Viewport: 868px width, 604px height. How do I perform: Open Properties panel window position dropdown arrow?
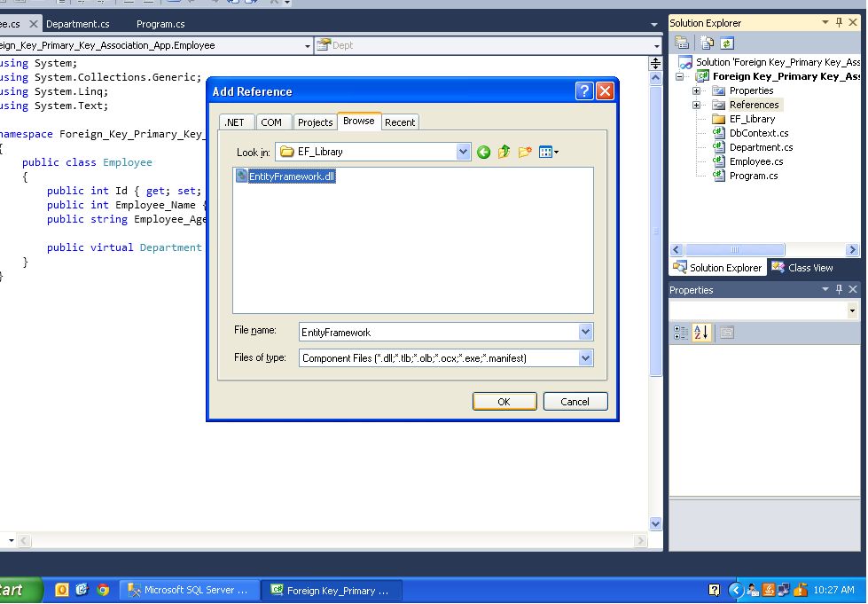[825, 289]
